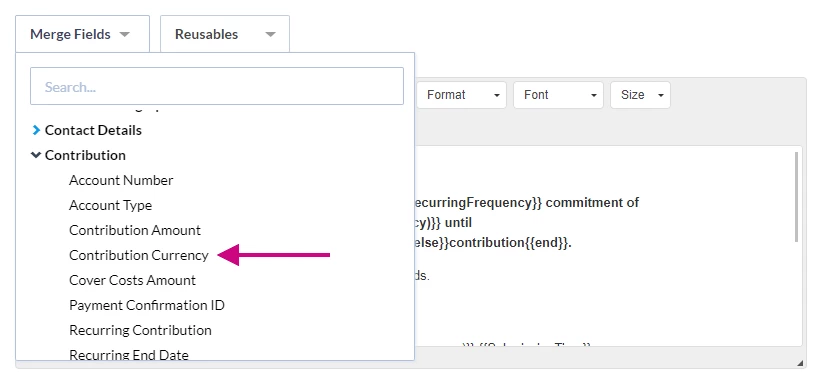
Task: Choose Contribution Currency merge field
Action: pyautogui.click(x=139, y=255)
